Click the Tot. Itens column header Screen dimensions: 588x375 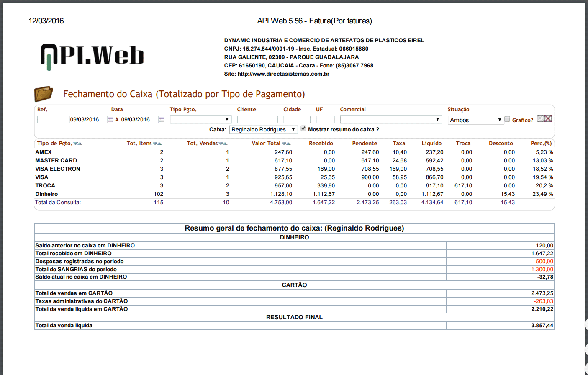pos(139,144)
